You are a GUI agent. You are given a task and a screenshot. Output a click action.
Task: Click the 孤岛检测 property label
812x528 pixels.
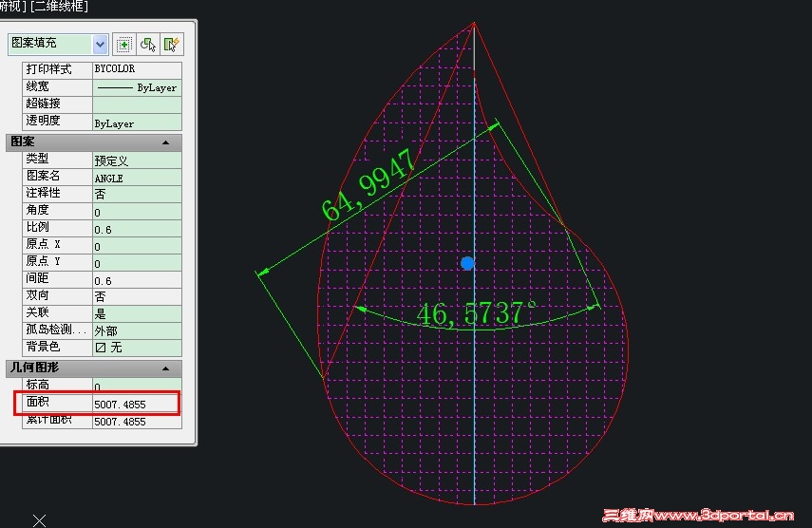pyautogui.click(x=56, y=330)
